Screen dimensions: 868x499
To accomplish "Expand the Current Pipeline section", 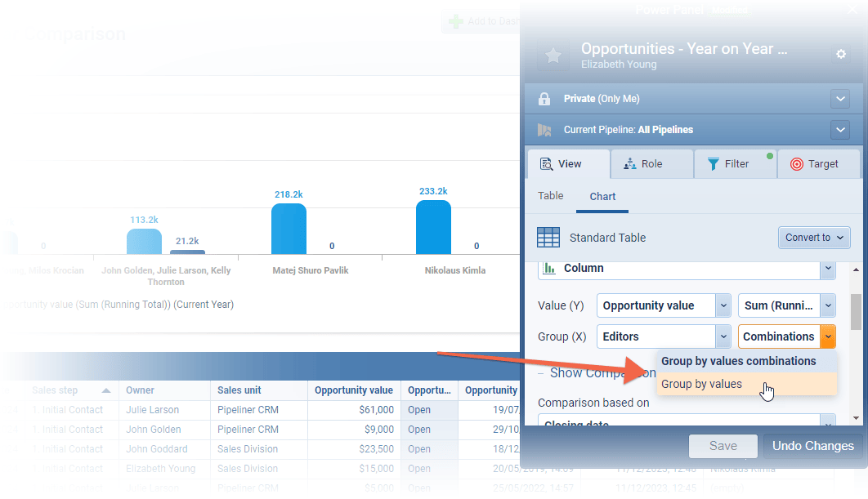I will click(839, 130).
